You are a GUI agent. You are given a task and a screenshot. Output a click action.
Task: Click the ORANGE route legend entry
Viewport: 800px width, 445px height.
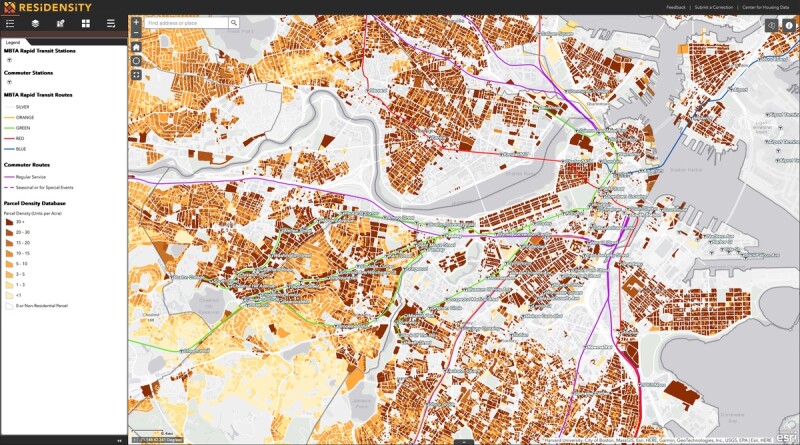coord(19,117)
